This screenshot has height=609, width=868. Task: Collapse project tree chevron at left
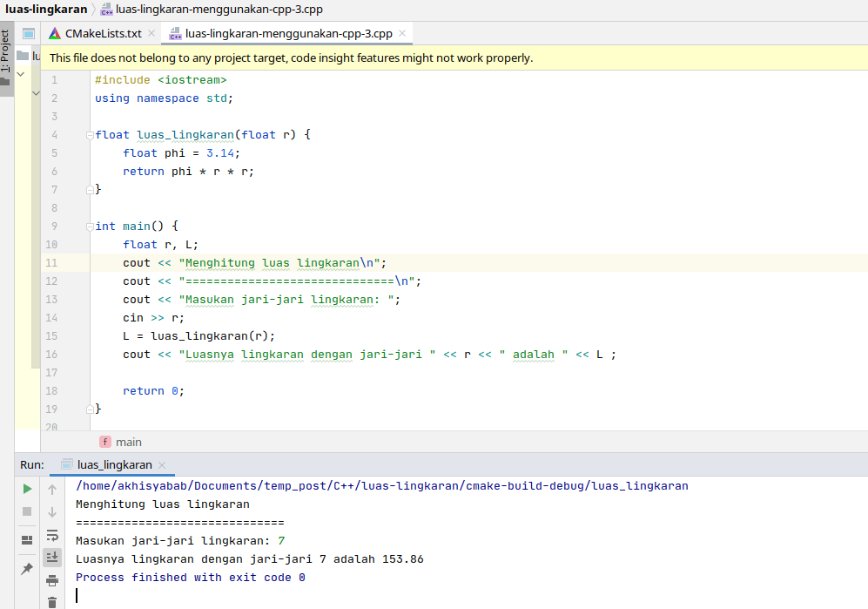21,74
